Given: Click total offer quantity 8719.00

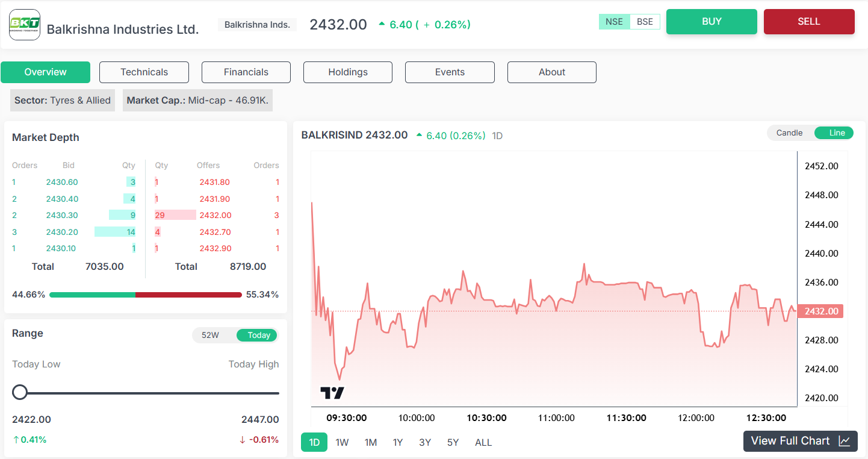Looking at the screenshot, I should pyautogui.click(x=248, y=266).
